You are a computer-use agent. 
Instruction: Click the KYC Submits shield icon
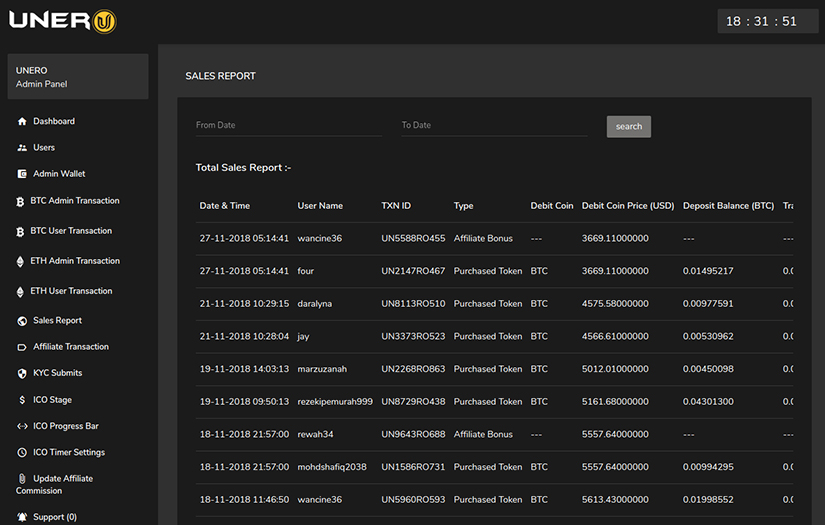[x=22, y=373]
